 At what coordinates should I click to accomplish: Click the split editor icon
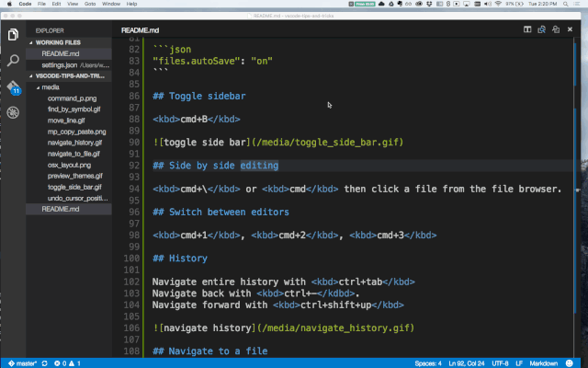[x=527, y=29]
